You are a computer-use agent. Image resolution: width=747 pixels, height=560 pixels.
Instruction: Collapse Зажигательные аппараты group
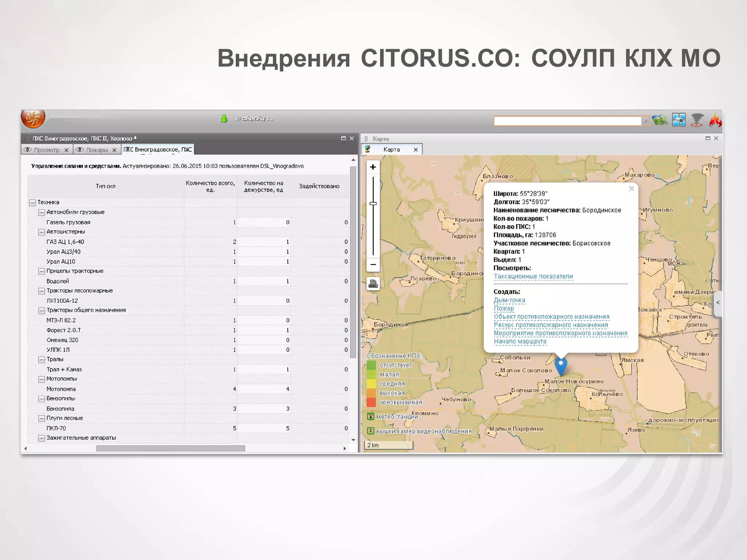coord(42,438)
